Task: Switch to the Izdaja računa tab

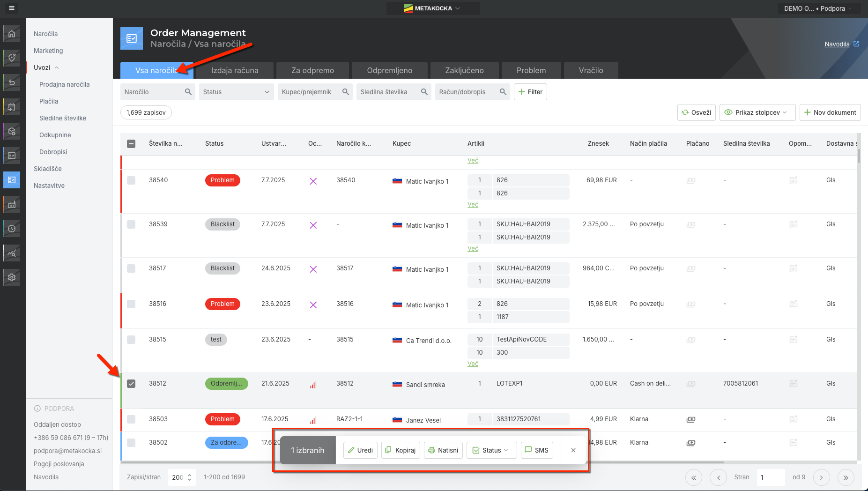Action: pyautogui.click(x=235, y=70)
